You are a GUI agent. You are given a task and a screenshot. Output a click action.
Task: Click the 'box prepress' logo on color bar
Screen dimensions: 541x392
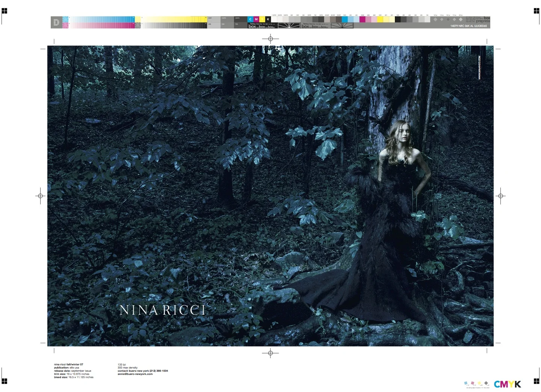click(483, 20)
